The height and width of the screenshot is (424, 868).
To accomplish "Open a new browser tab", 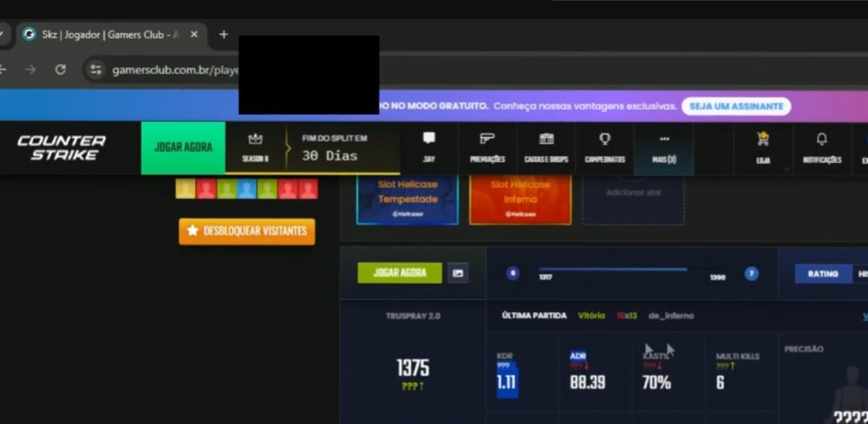I will [x=223, y=34].
